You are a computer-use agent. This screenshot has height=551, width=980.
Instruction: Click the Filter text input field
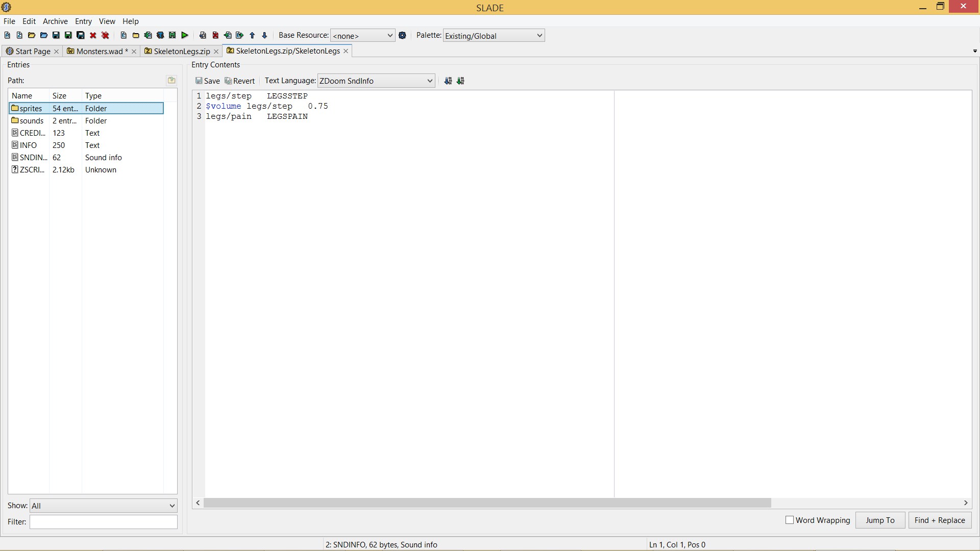point(103,521)
